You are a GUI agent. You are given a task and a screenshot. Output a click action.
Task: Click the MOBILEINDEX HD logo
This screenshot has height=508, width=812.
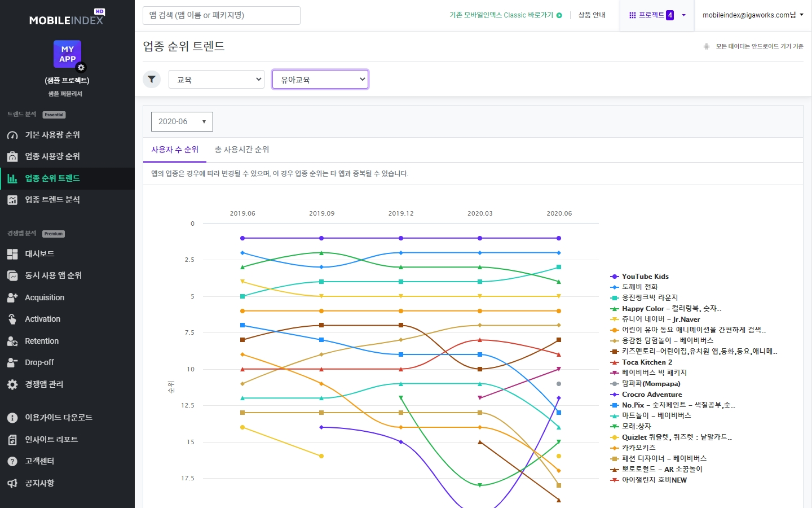pyautogui.click(x=67, y=17)
